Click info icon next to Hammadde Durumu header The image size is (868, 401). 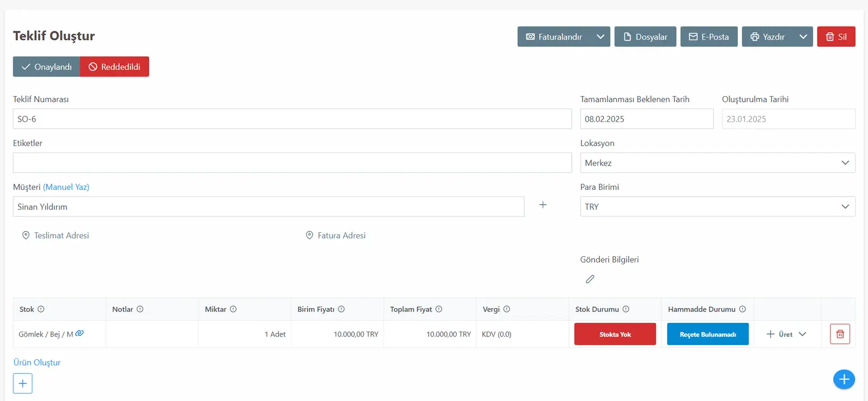(x=743, y=309)
